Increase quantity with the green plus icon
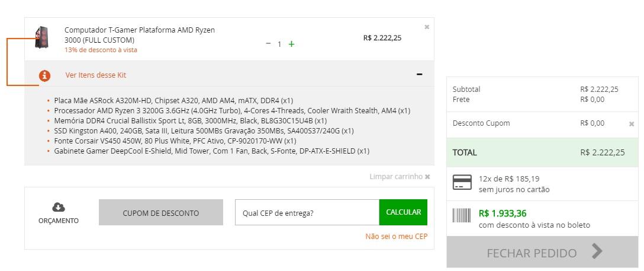This screenshot has height=271, width=644. pyautogui.click(x=291, y=44)
